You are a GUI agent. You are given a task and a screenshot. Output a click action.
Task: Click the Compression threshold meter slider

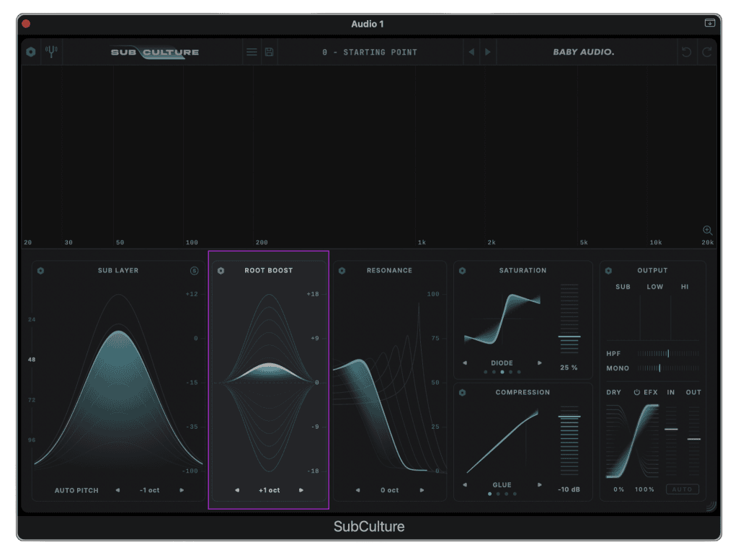pyautogui.click(x=569, y=440)
